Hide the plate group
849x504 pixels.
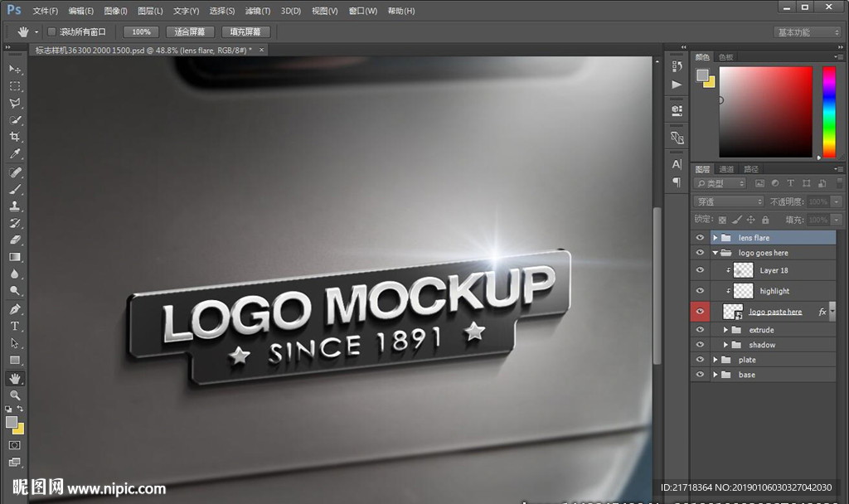tap(700, 360)
